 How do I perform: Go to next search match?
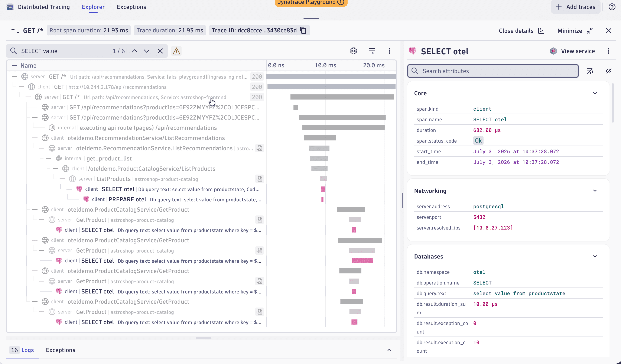tap(147, 51)
